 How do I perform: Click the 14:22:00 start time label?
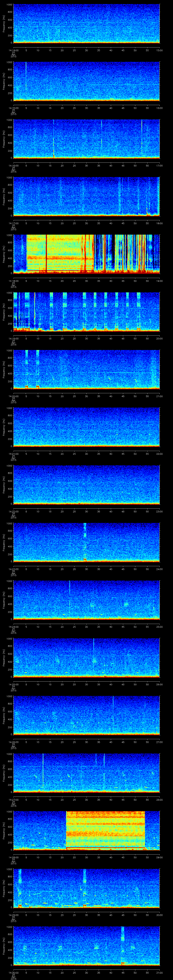13,511
